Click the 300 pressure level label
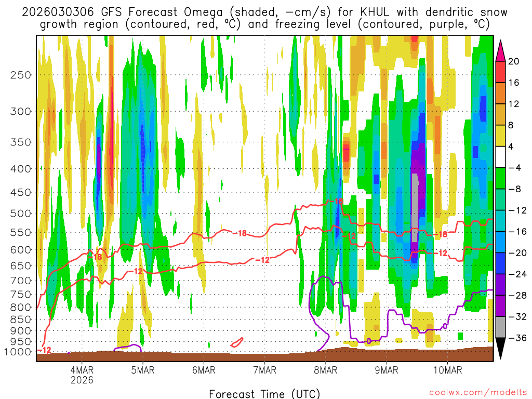 (21, 111)
